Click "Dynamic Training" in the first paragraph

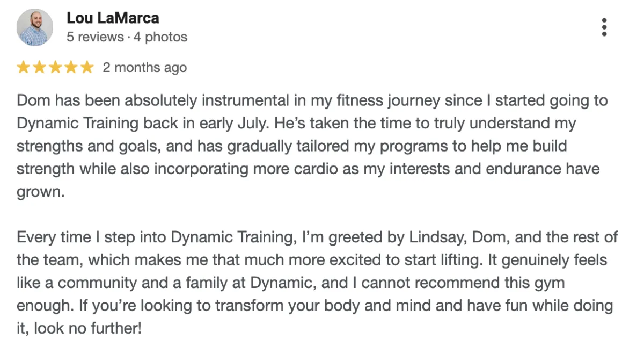coord(78,123)
